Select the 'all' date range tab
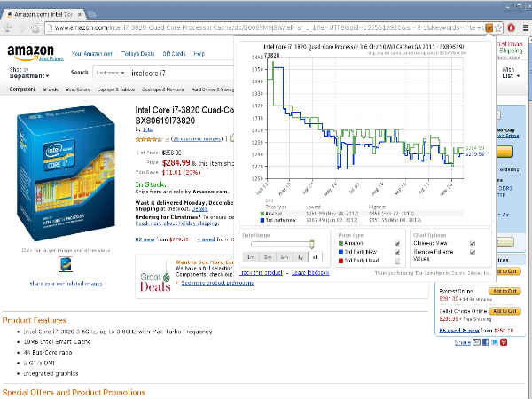 tap(315, 257)
